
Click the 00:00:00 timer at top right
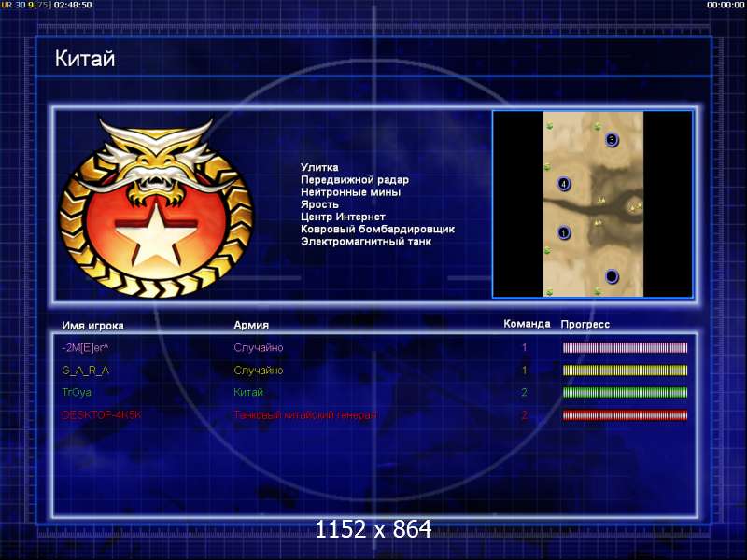pyautogui.click(x=726, y=5)
